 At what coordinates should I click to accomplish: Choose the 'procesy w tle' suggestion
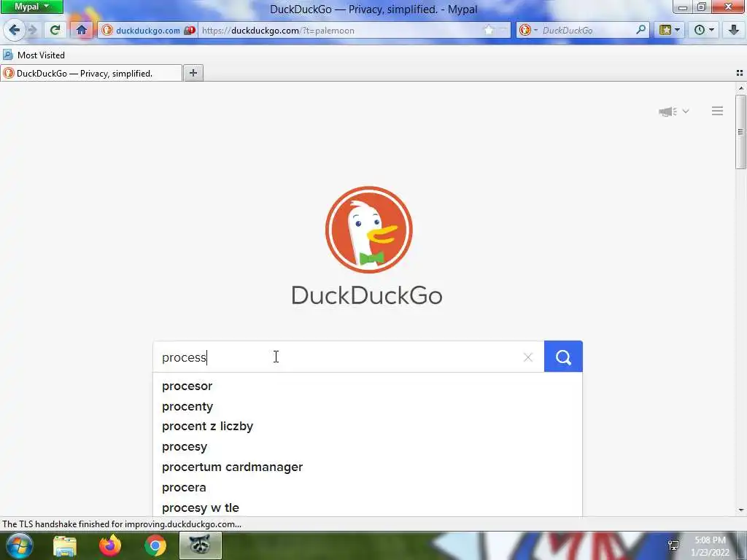point(368,507)
